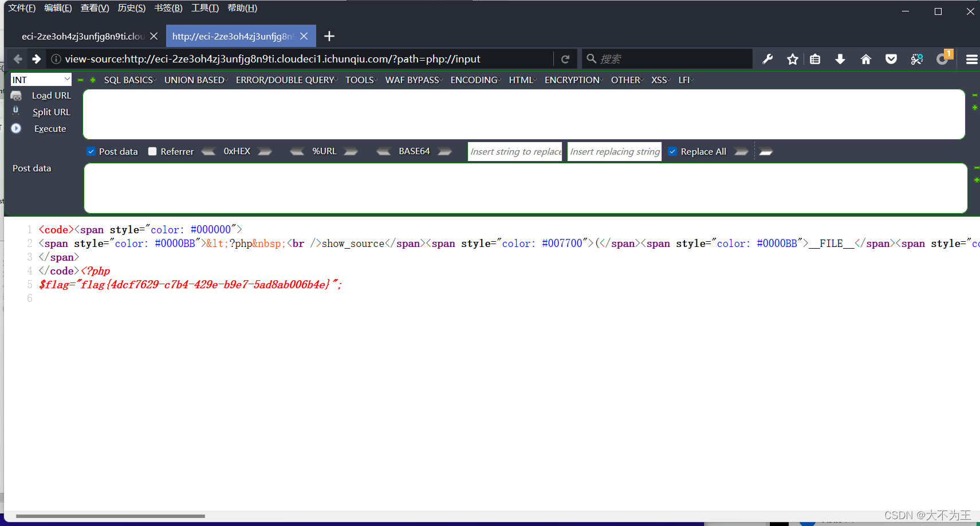Open a new browser tab
This screenshot has width=980, height=526.
point(329,36)
